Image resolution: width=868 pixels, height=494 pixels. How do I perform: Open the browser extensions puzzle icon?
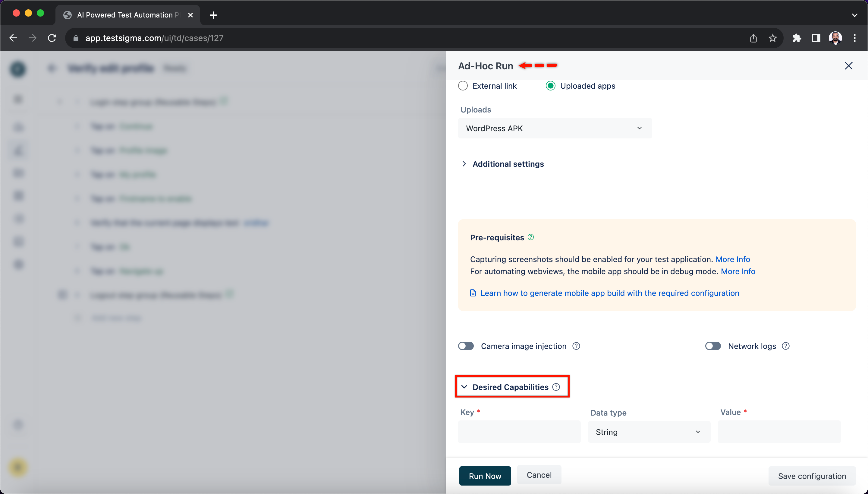tap(797, 38)
